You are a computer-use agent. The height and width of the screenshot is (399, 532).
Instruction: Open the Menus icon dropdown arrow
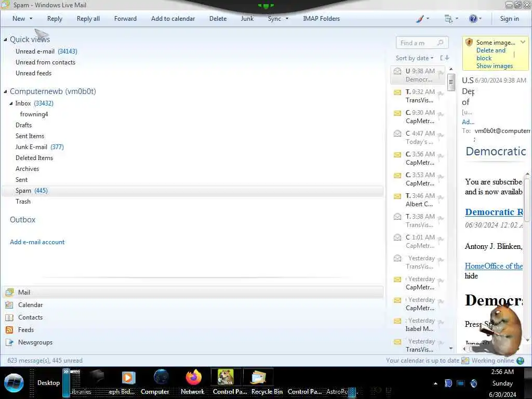click(457, 19)
